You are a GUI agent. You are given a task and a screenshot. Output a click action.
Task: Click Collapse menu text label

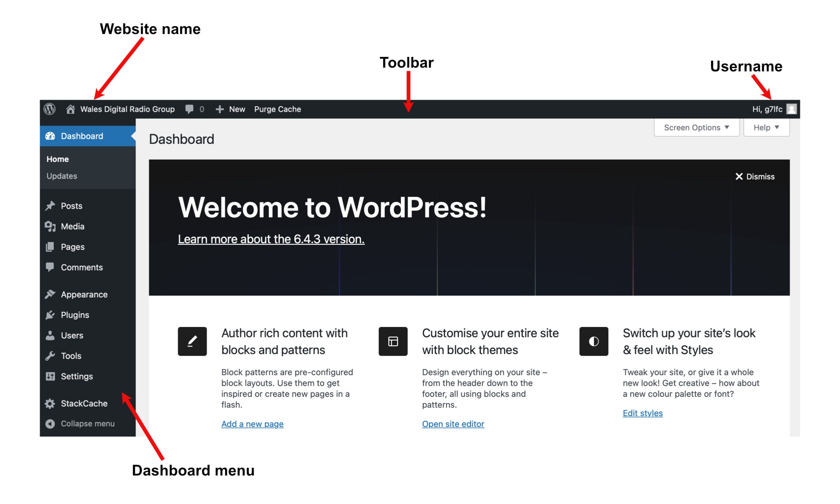tap(88, 424)
